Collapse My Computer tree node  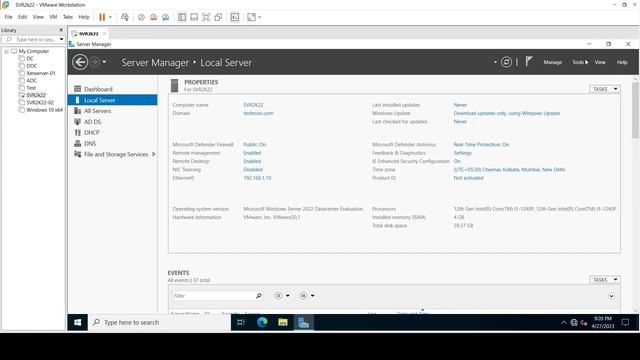(6, 51)
